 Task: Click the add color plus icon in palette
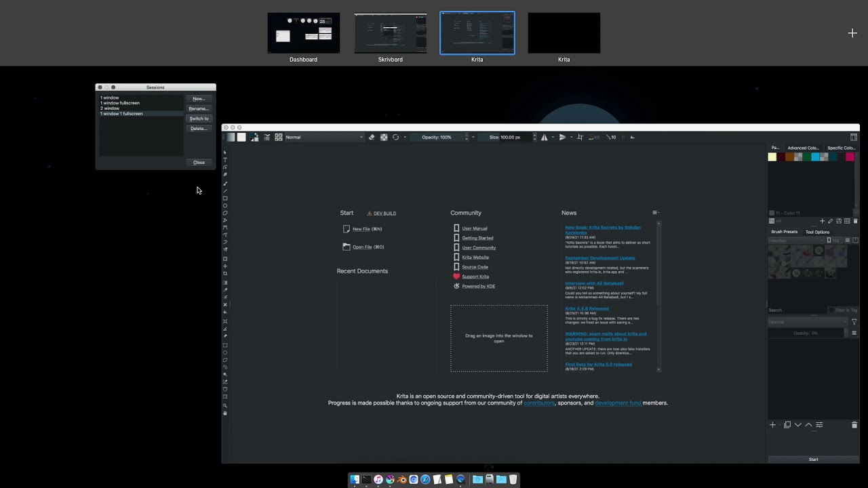tap(822, 221)
